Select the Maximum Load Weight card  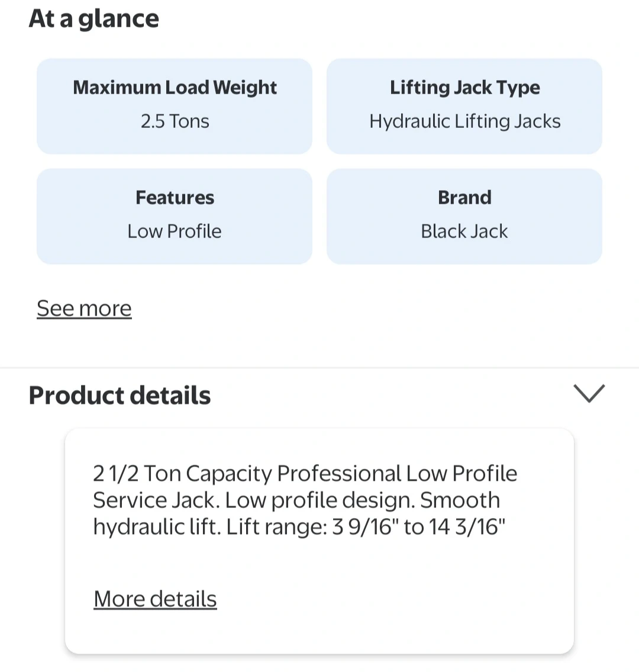pos(175,106)
